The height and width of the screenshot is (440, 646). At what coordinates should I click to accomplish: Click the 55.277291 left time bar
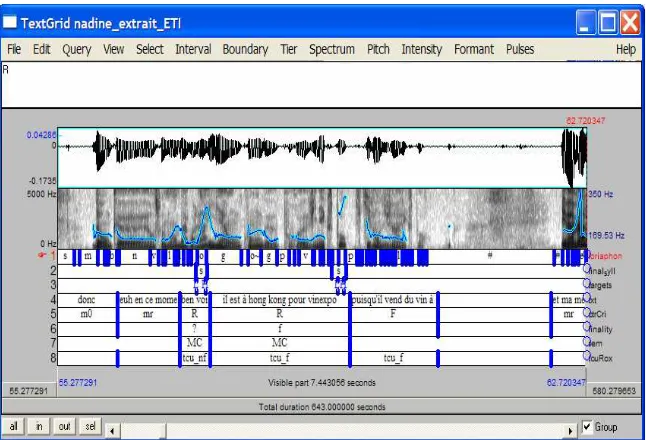click(29, 391)
